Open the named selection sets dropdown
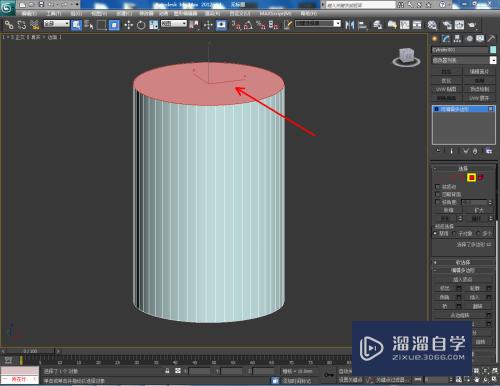Screen dimensions: 500x386 click(318, 24)
